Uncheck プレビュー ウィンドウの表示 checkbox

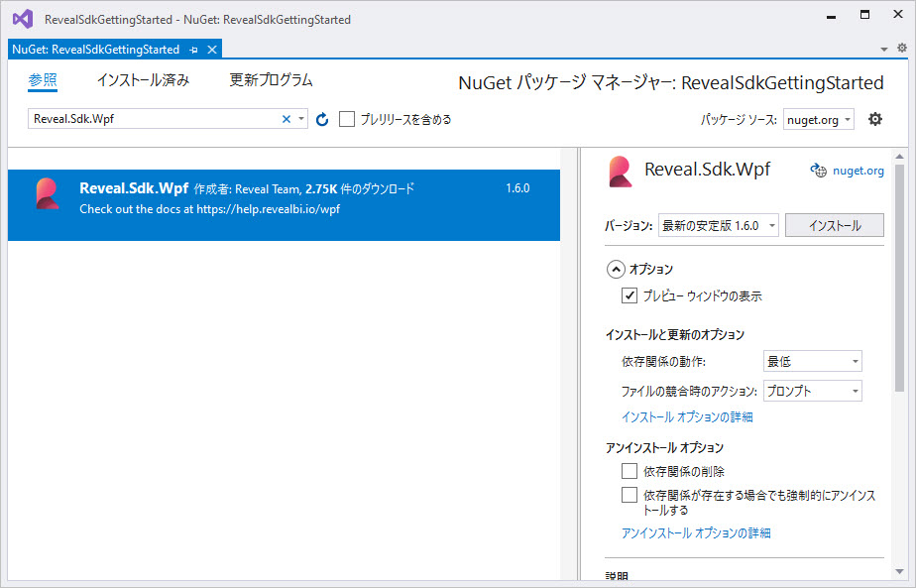pyautogui.click(x=630, y=295)
